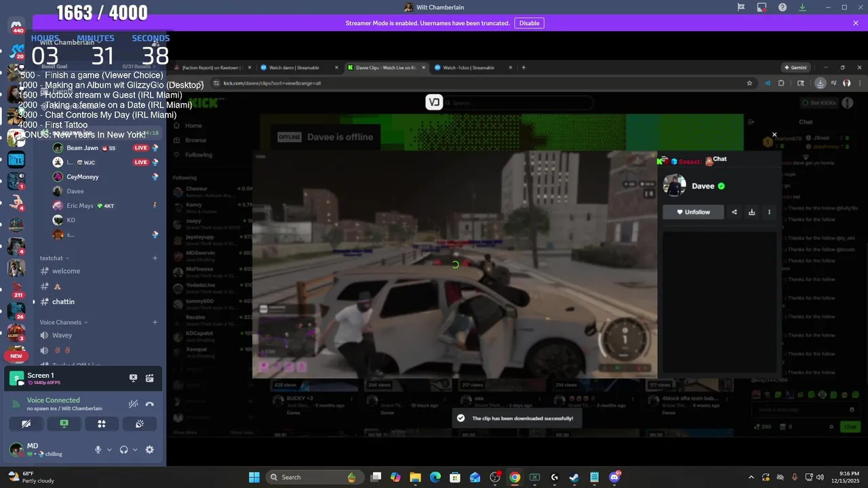Open the clip recording icon beside Screen 1

pos(150,378)
